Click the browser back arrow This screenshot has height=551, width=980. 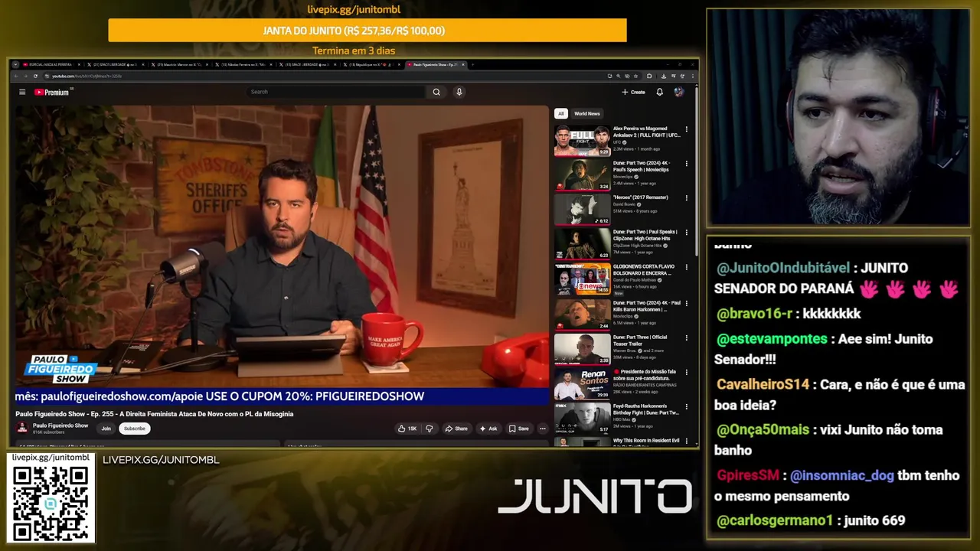[x=17, y=77]
